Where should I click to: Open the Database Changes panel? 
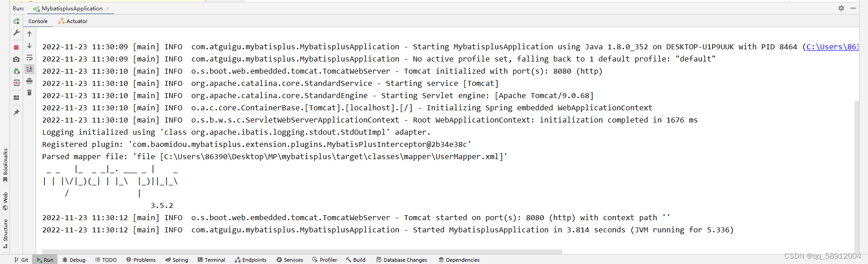point(402,259)
